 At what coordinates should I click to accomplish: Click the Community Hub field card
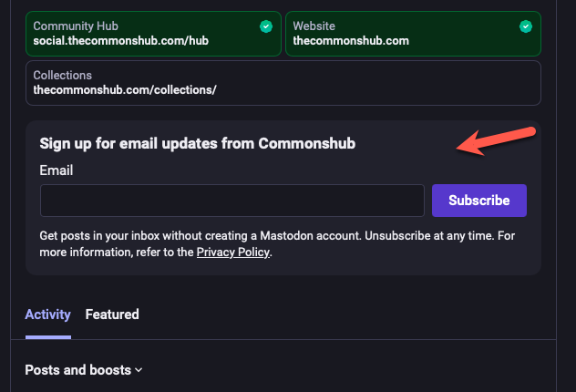(153, 34)
